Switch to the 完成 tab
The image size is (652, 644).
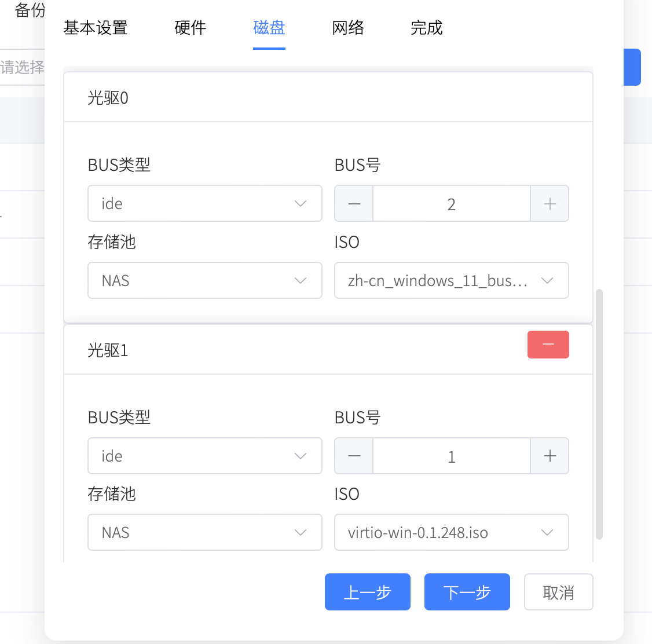[x=426, y=28]
